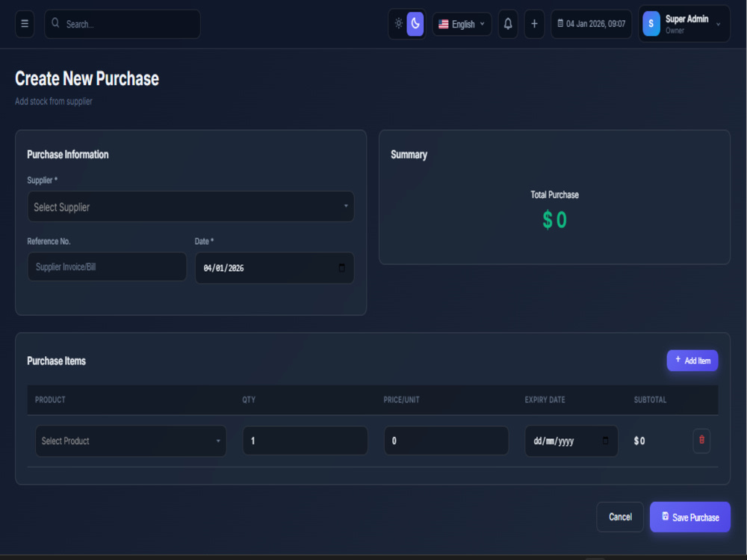Click the Total Purchase $0 amount

[x=554, y=220]
